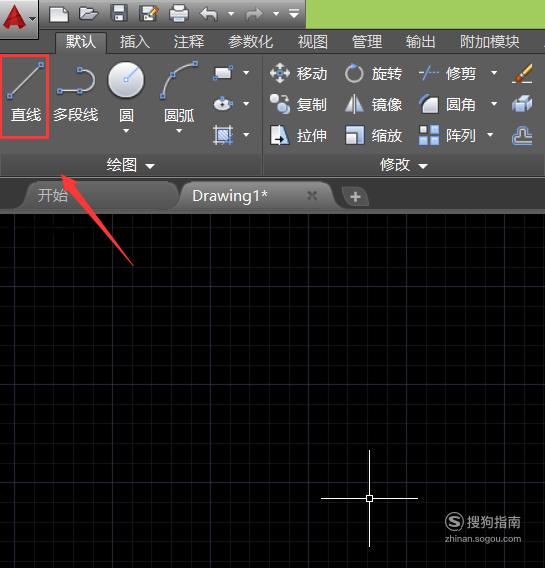The width and height of the screenshot is (545, 568).
Task: Expand the 阵列 array dropdown arrow
Action: (490, 135)
